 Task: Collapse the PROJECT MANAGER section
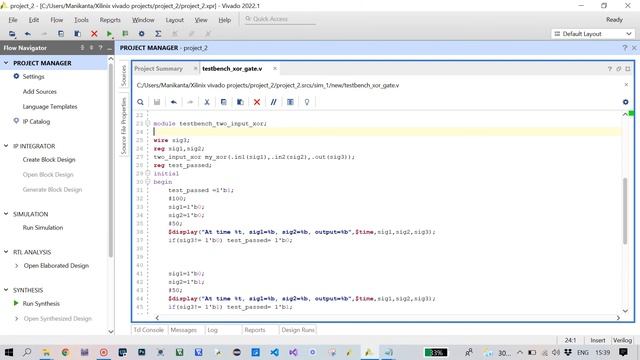6,63
